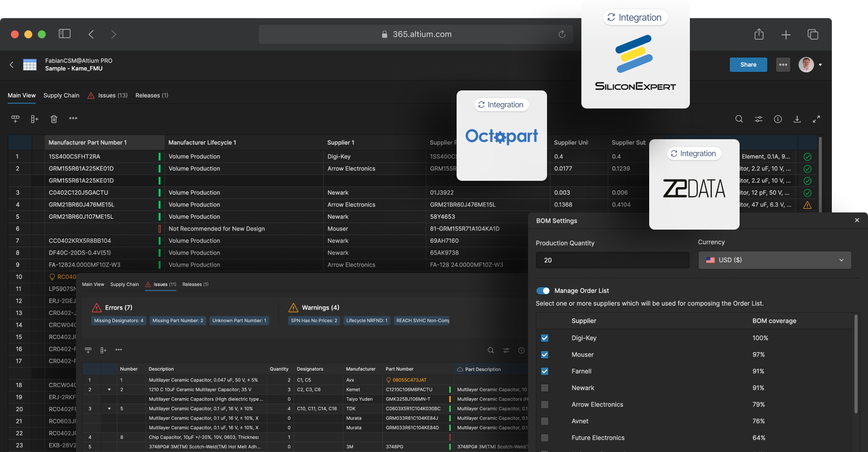Click the Missing Part Number: 2 tag

click(178, 320)
